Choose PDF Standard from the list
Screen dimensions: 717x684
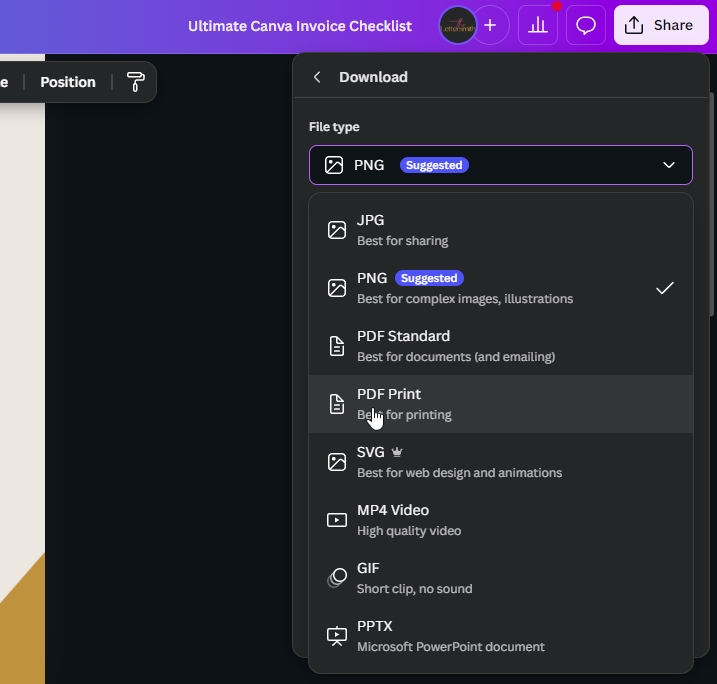[x=500, y=346]
